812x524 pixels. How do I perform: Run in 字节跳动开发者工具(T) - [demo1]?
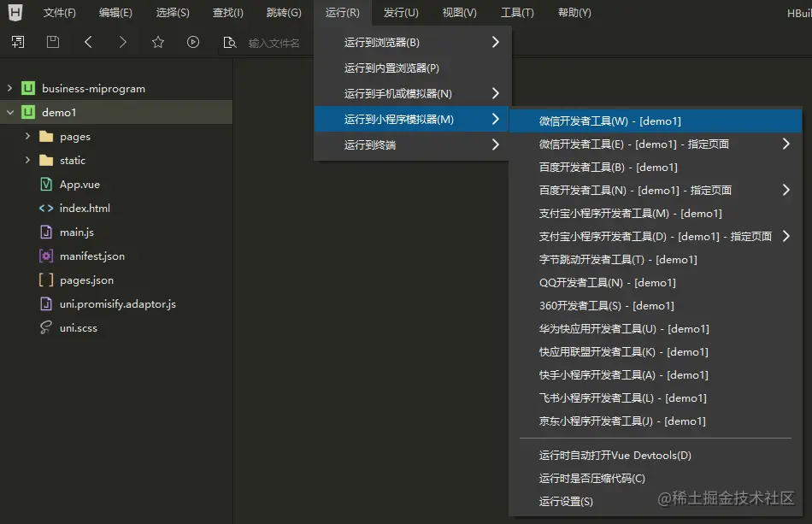tap(656, 259)
